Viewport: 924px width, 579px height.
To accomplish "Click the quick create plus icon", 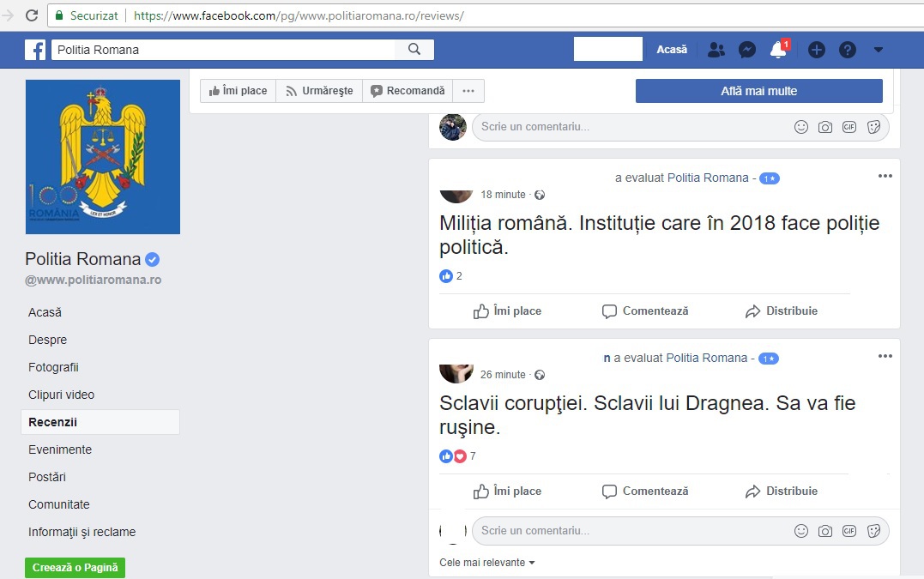I will pyautogui.click(x=816, y=50).
